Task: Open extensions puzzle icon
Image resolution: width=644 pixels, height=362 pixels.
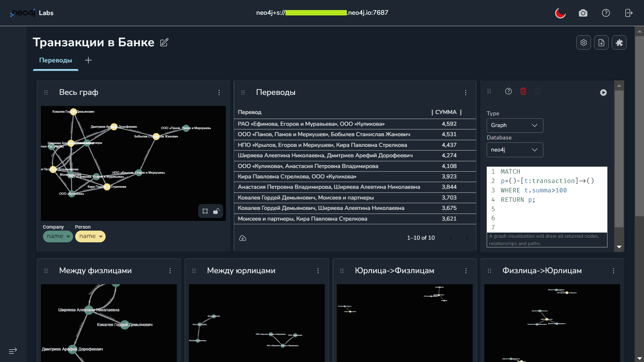Action: [619, 43]
